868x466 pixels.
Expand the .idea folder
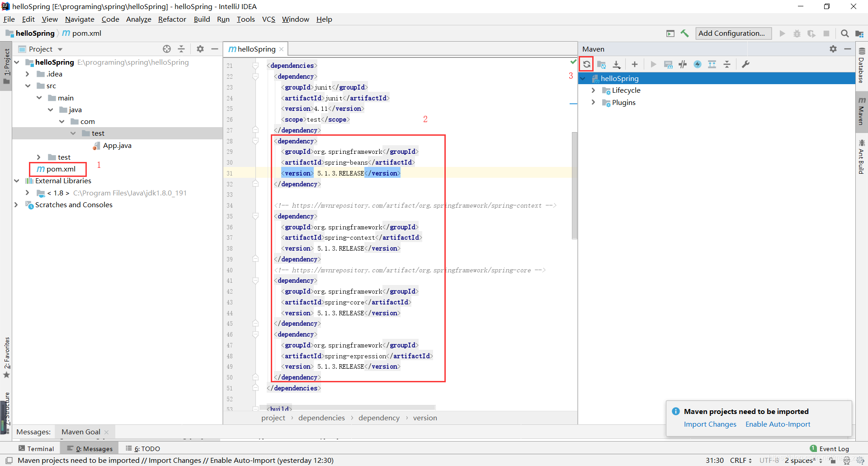click(x=28, y=74)
